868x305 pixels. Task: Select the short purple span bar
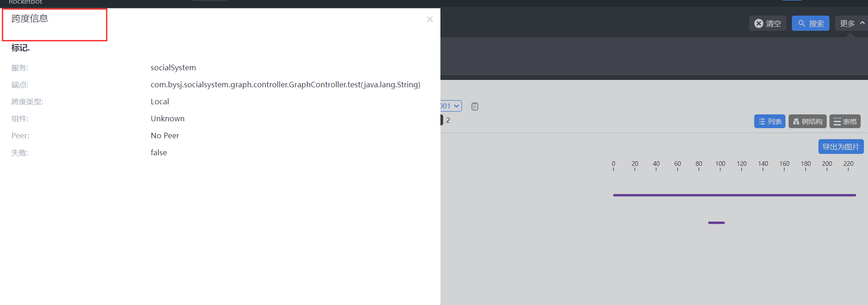(x=716, y=223)
